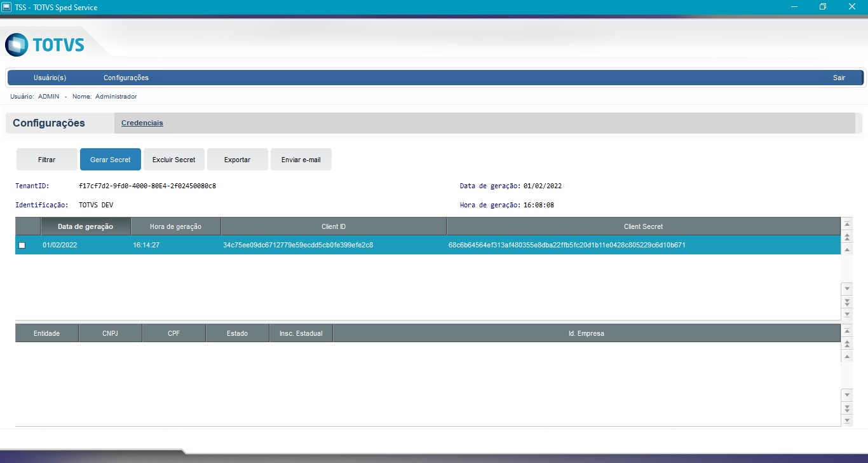Click the CNPJ column header
The height and width of the screenshot is (463, 868).
click(111, 333)
